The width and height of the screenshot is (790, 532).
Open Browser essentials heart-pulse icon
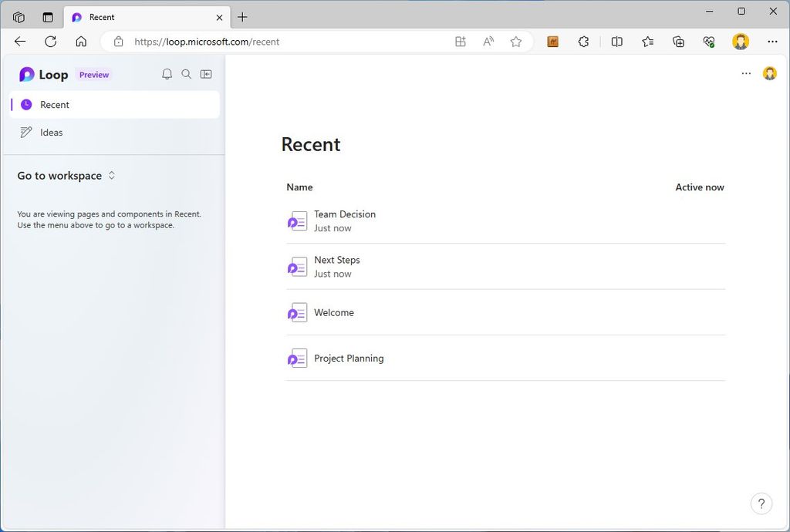709,42
